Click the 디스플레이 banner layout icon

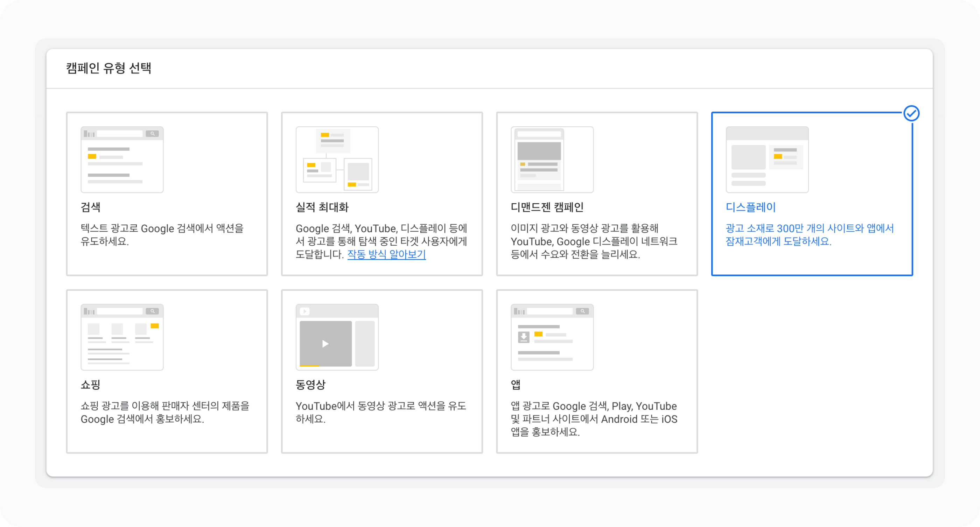767,159
